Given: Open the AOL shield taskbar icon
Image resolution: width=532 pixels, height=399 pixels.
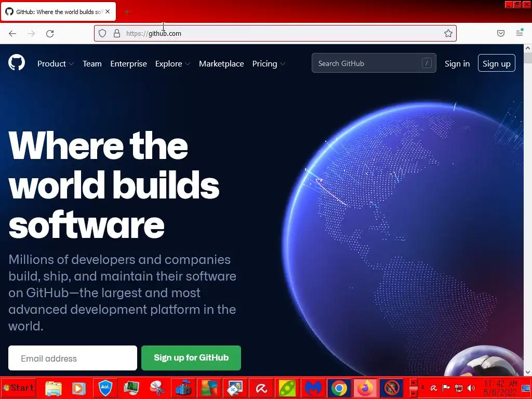Looking at the screenshot, I should click(105, 388).
